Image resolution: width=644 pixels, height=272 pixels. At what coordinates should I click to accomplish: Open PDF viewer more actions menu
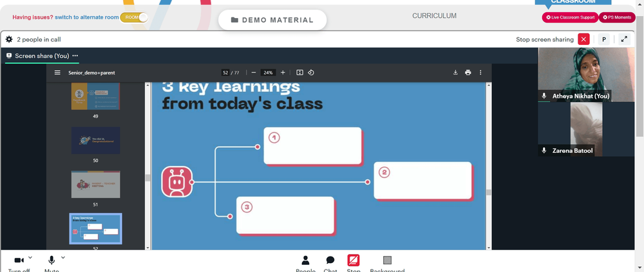click(x=480, y=73)
